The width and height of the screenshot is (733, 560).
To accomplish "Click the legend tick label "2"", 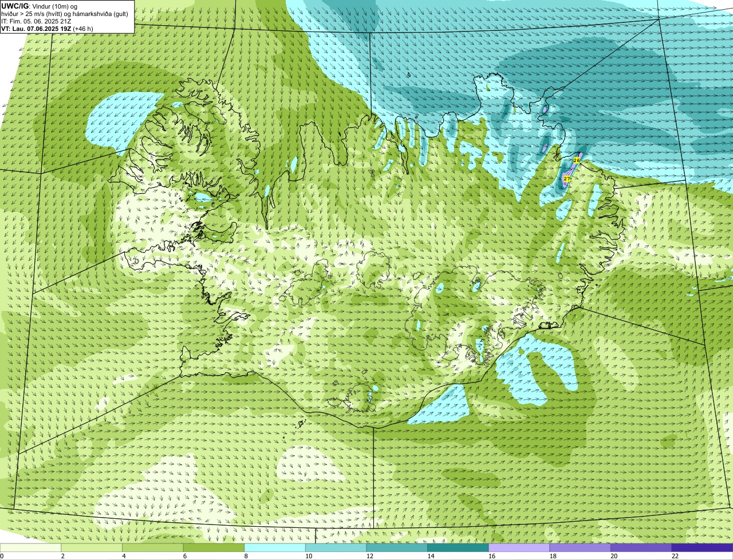I will pyautogui.click(x=62, y=556).
